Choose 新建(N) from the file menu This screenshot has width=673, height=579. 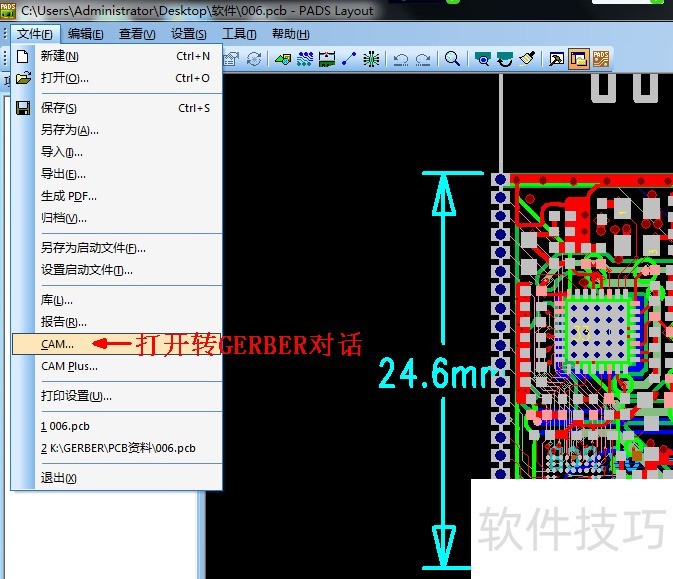pyautogui.click(x=59, y=56)
